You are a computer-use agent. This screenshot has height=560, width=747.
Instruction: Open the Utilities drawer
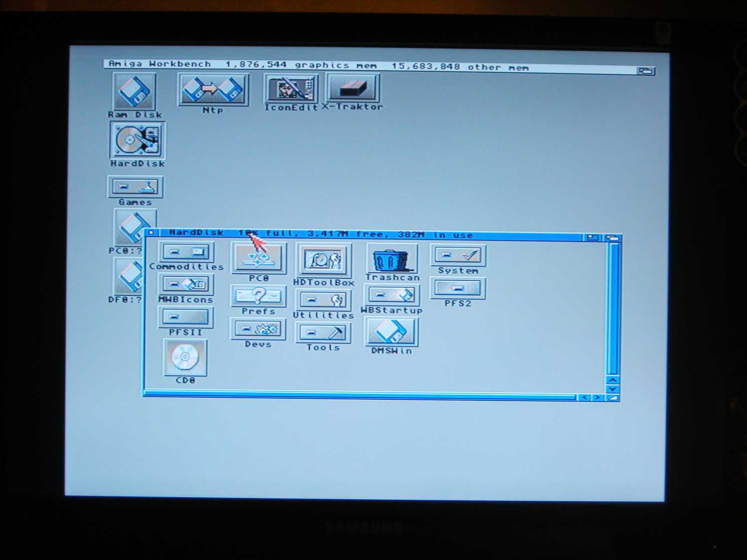[x=323, y=300]
